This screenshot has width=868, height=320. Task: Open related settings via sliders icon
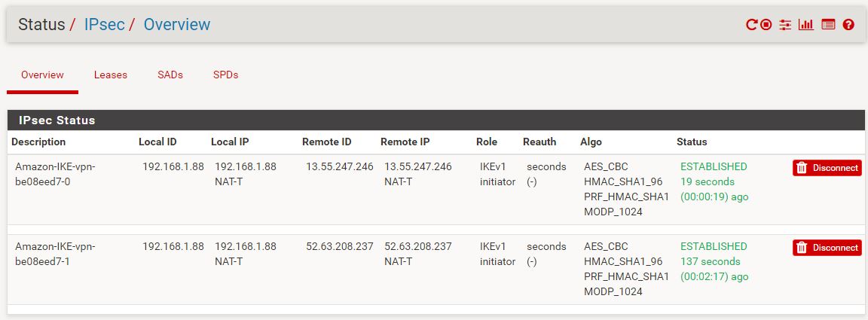(x=785, y=24)
